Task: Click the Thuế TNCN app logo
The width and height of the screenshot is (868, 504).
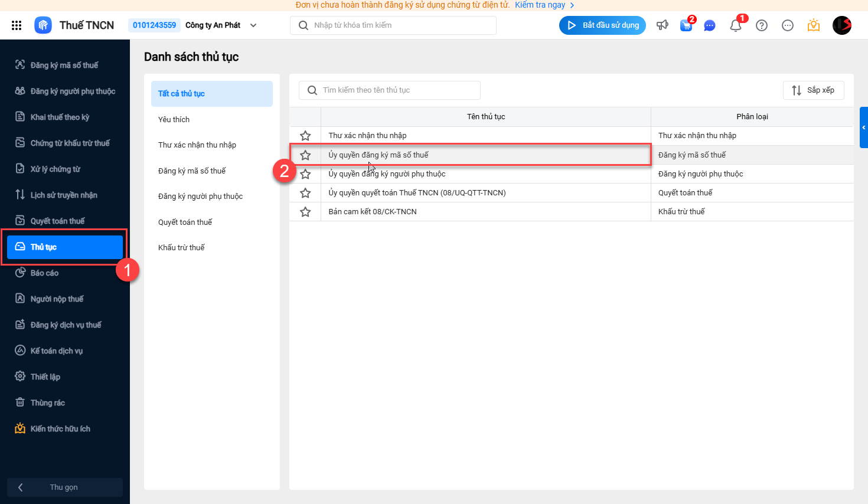Action: point(43,25)
